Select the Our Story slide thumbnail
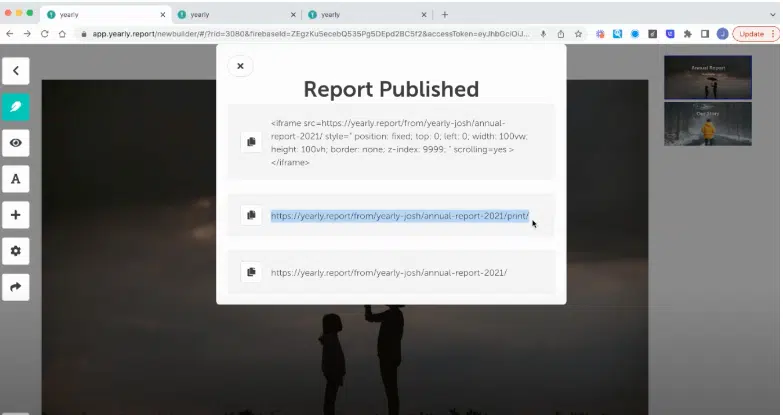 [707, 124]
